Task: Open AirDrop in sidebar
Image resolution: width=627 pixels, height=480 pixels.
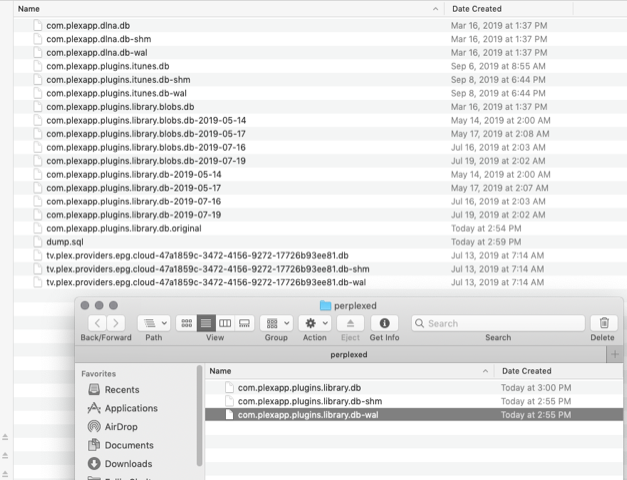Action: click(113, 426)
